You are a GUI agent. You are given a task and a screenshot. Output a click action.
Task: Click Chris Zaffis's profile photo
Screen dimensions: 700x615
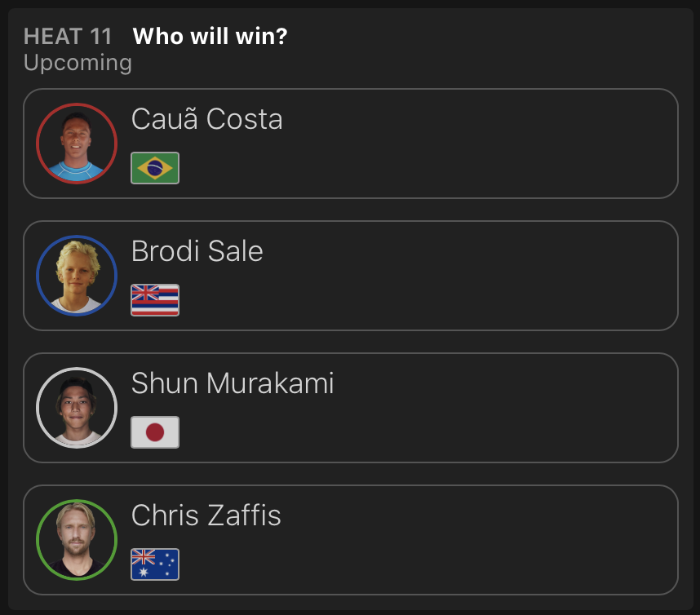tap(77, 540)
